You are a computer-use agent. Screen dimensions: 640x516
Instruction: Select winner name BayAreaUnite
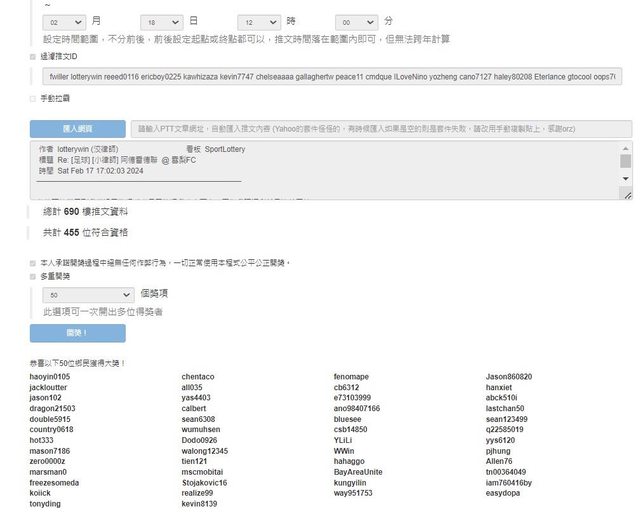(358, 471)
